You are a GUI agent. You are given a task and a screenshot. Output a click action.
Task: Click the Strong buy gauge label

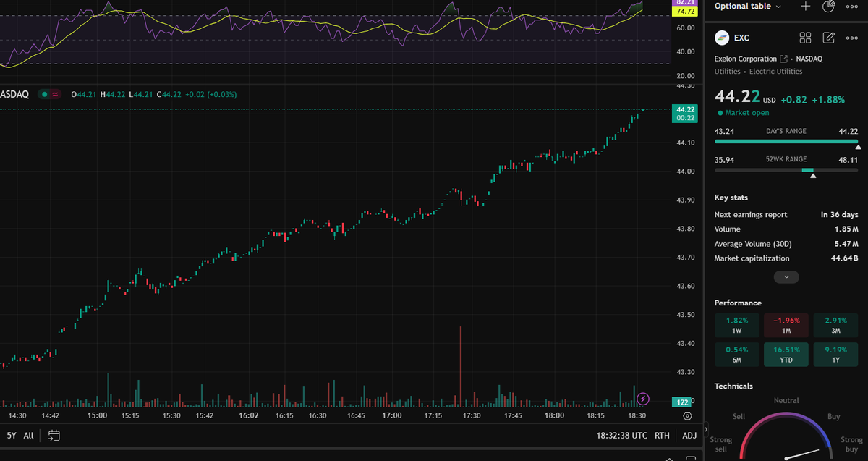851,444
